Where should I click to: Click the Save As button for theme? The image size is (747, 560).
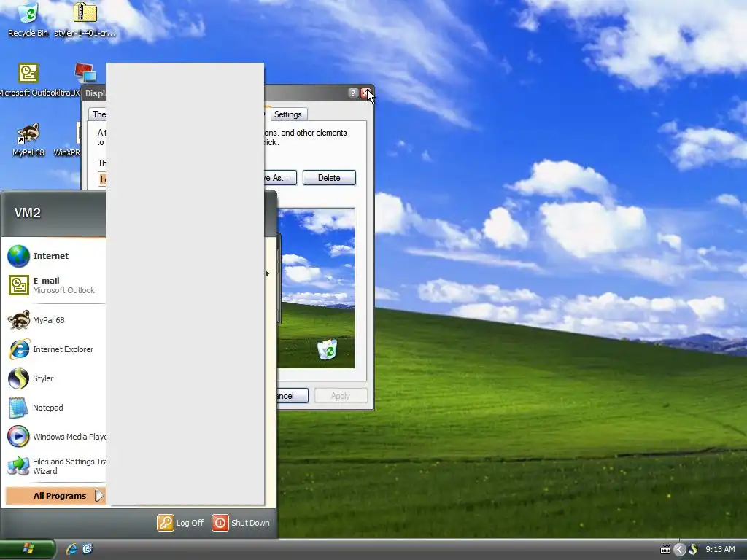coord(281,178)
